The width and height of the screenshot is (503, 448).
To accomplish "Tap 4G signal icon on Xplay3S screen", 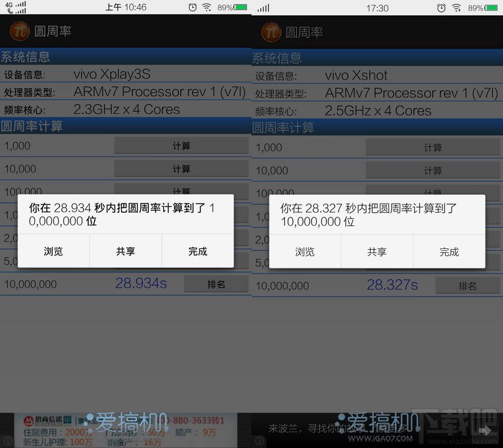I will (x=15, y=7).
